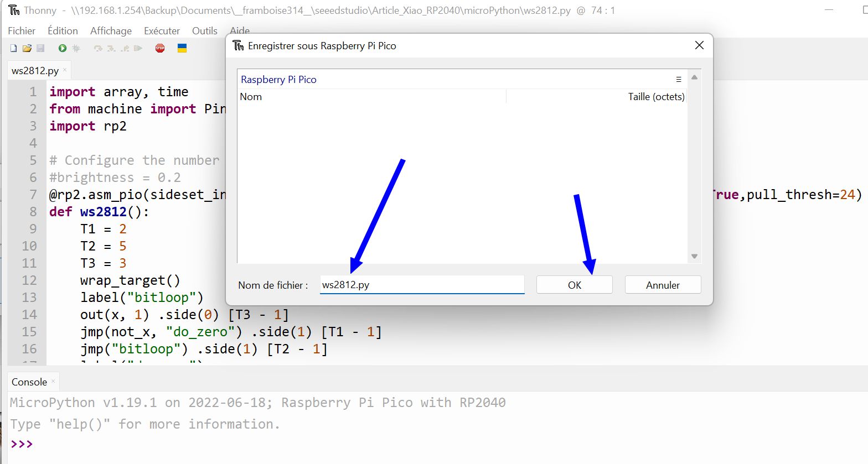Click the Thonny app icon in main title bar
This screenshot has width=868, height=464.
point(14,11)
